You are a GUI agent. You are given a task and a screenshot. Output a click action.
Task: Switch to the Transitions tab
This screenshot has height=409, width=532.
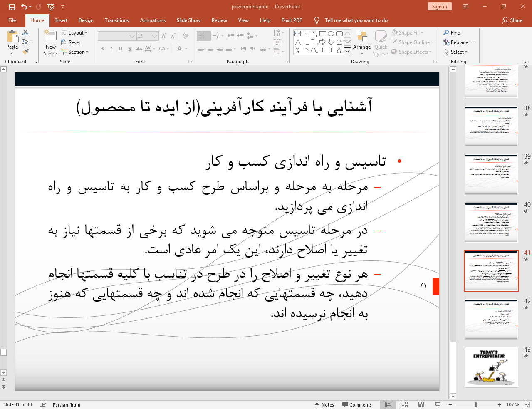point(117,20)
